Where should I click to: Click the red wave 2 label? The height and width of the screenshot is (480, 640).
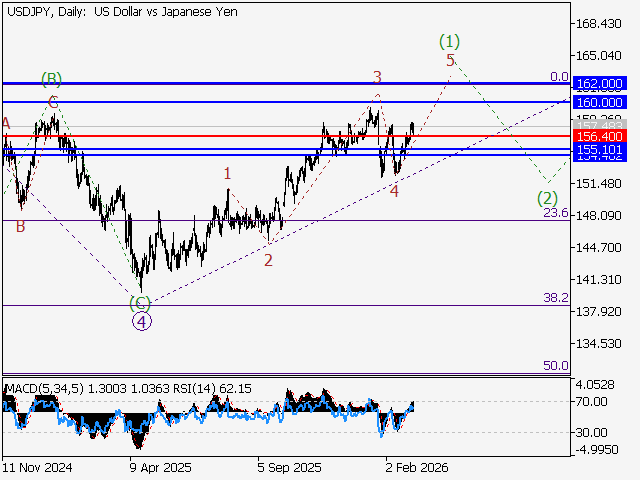click(x=268, y=260)
